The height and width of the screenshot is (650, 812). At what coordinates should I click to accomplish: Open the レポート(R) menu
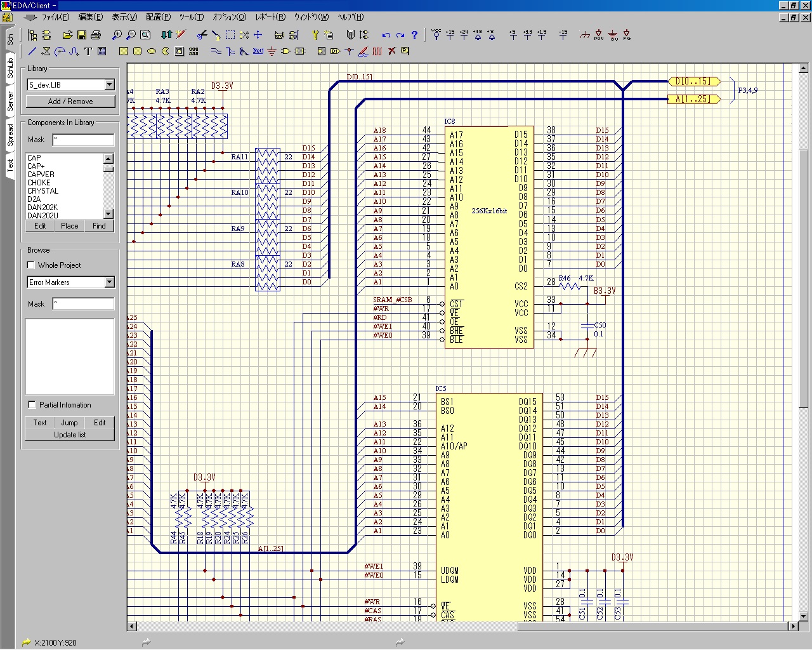click(270, 17)
